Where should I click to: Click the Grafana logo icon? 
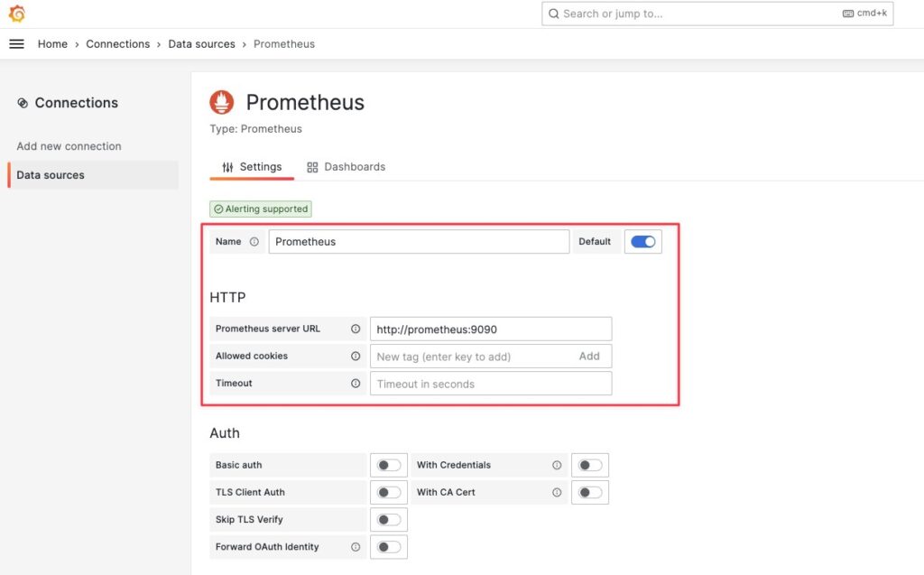(x=17, y=14)
